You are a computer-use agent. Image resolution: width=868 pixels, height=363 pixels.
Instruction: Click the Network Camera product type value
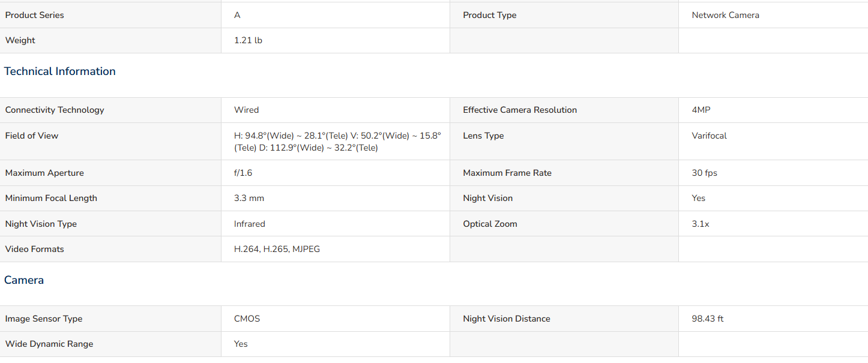(x=725, y=15)
